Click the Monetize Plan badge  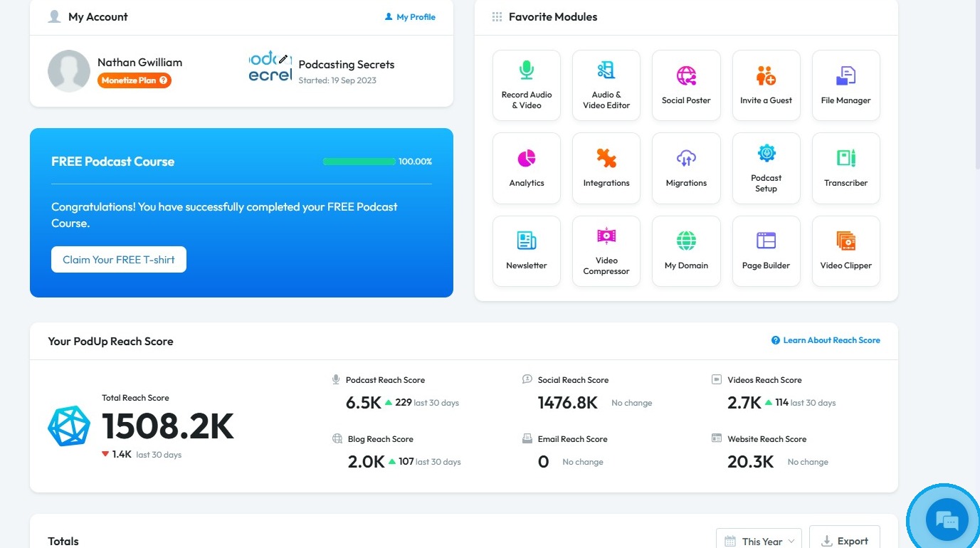[x=135, y=80]
